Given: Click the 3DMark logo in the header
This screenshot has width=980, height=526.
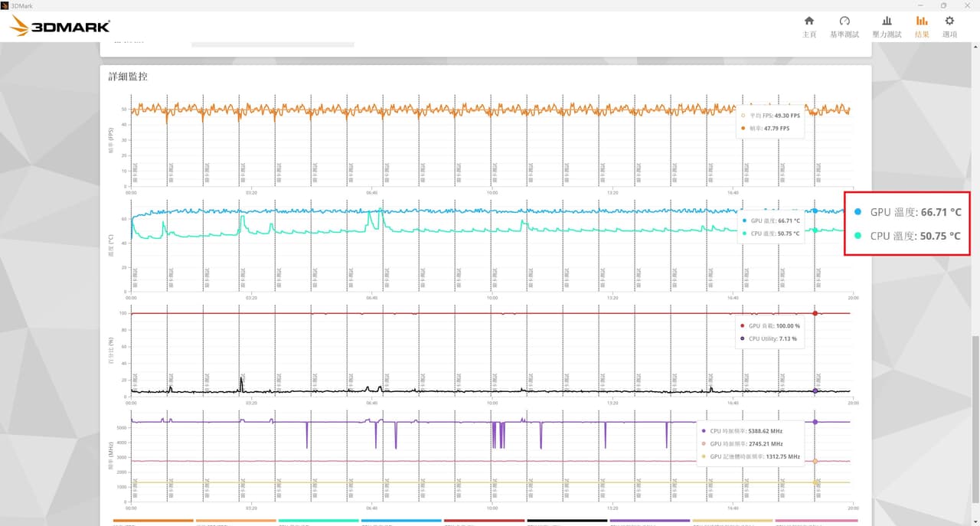Looking at the screenshot, I should tap(60, 27).
